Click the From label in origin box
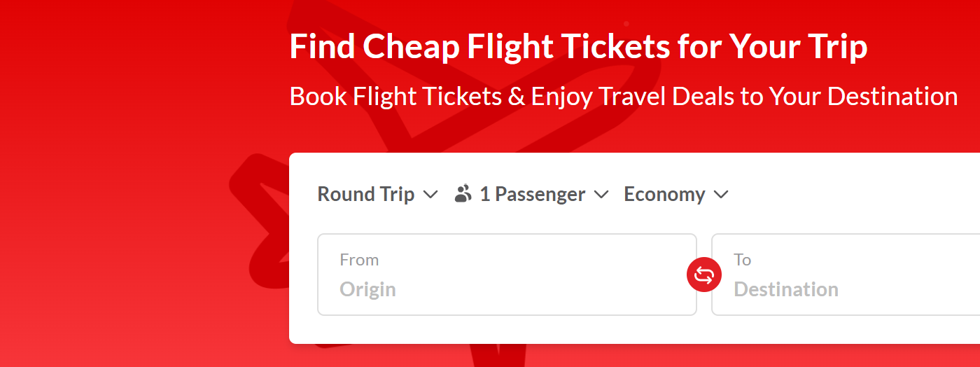The width and height of the screenshot is (980, 367). coord(359,260)
